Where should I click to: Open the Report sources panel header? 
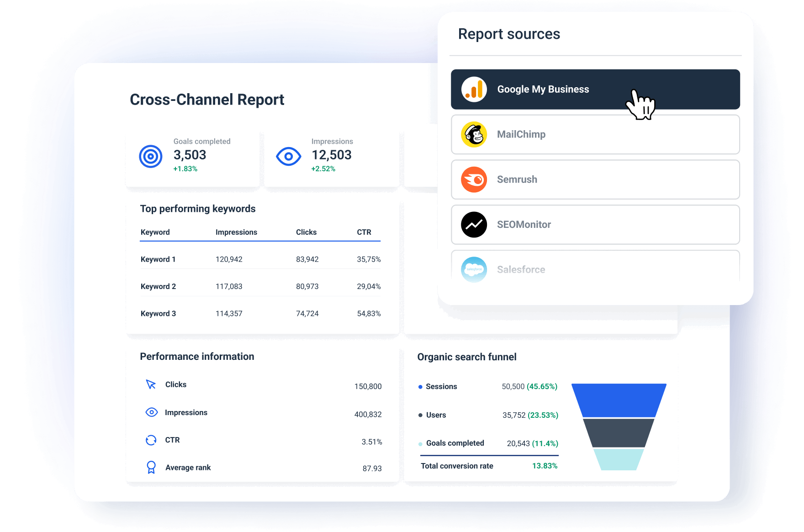click(509, 34)
